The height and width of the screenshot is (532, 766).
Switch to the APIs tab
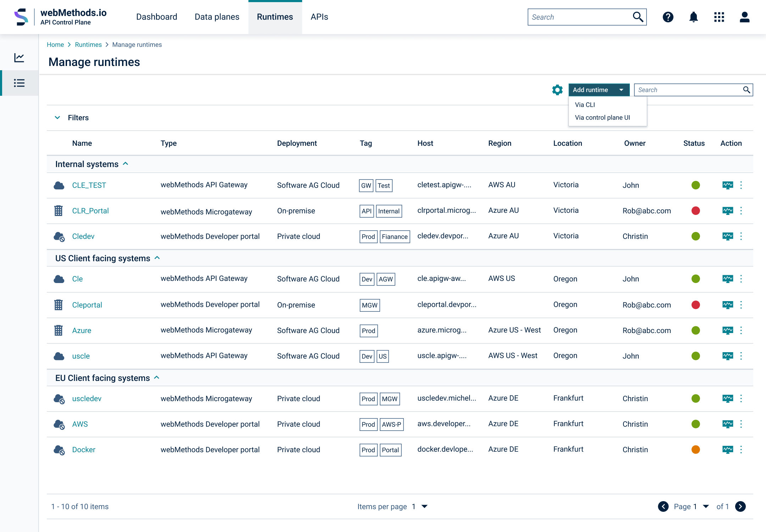[319, 17]
